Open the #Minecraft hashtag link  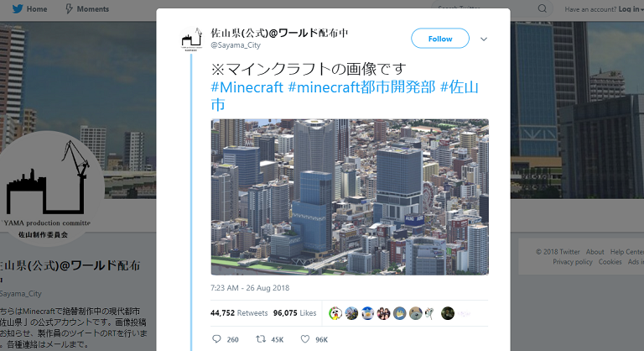tap(247, 86)
